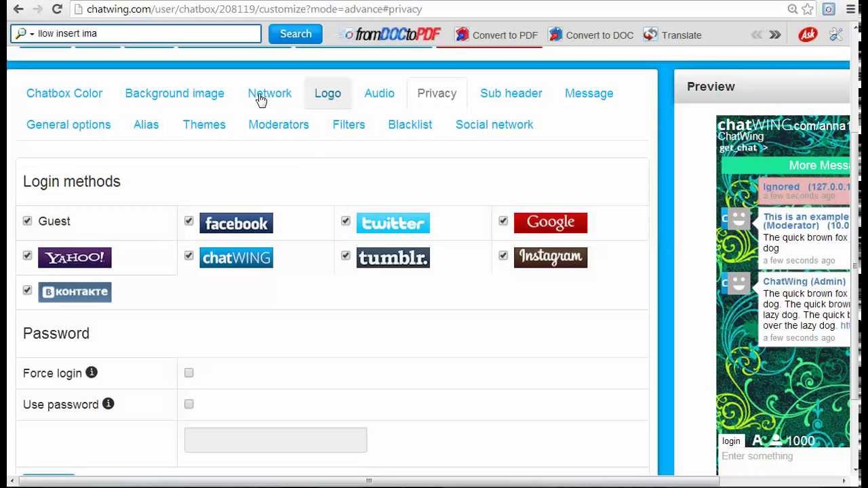Uncheck the Yahoo login checkbox
This screenshot has height=488, width=868.
[27, 256]
